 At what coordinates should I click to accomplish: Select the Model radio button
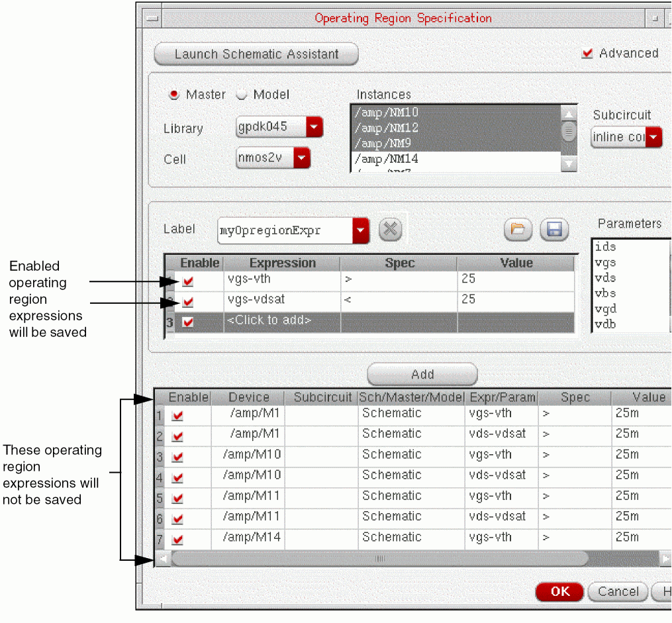click(242, 94)
